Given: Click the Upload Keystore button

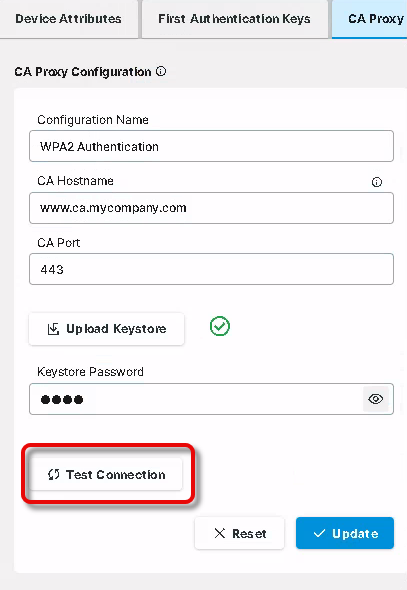Looking at the screenshot, I should pos(106,329).
